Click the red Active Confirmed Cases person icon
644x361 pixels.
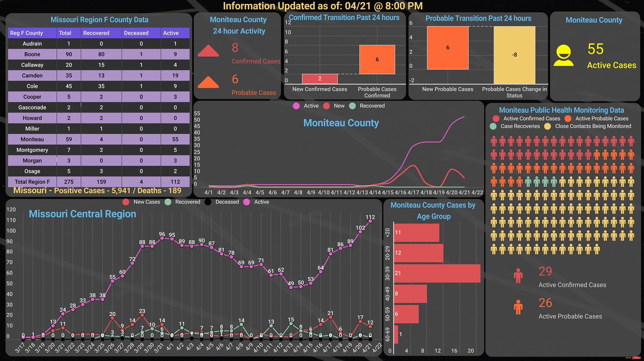coord(518,276)
